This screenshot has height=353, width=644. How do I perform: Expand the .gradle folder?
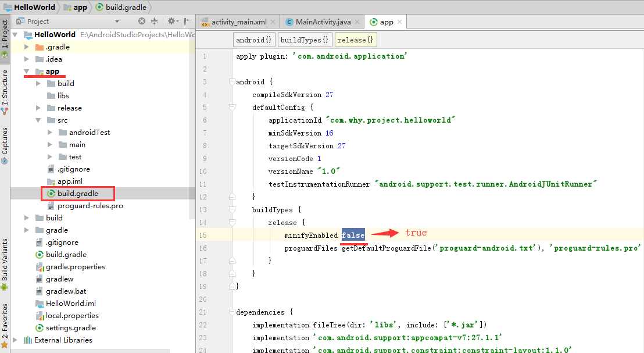click(27, 47)
